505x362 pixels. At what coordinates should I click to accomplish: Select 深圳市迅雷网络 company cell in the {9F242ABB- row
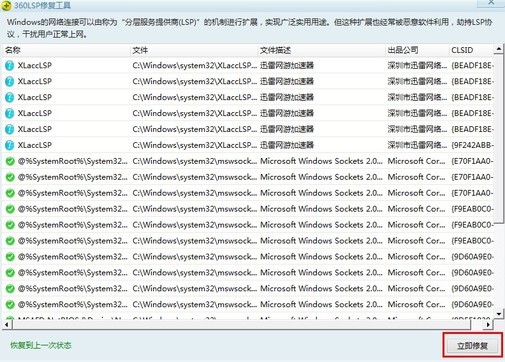pyautogui.click(x=417, y=145)
